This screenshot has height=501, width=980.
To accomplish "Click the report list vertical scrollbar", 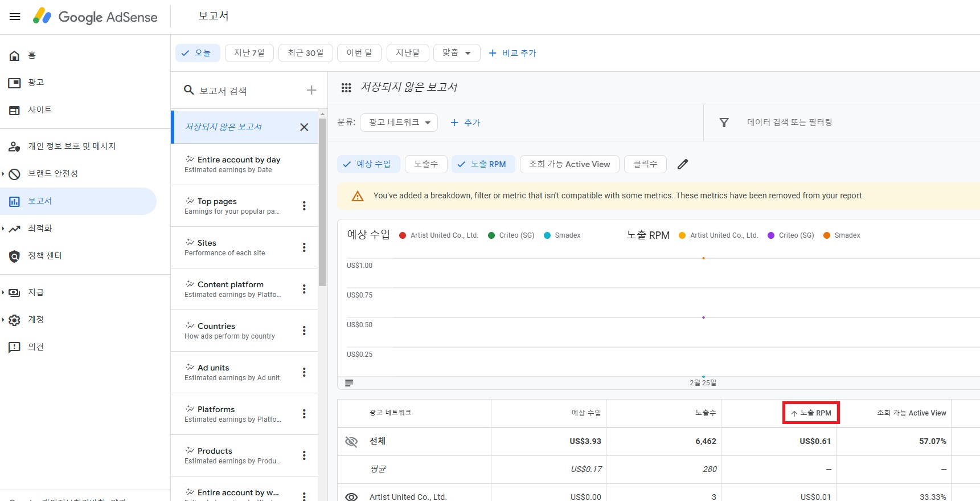I will 323,202.
